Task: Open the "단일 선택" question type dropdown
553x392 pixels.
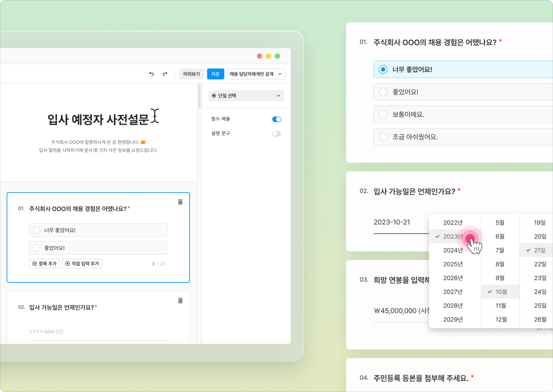Action: tap(246, 96)
